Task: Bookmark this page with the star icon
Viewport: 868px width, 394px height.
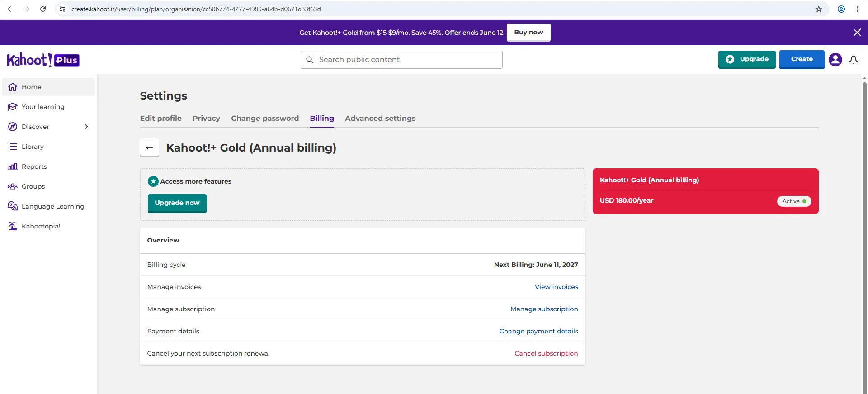Action: point(819,9)
